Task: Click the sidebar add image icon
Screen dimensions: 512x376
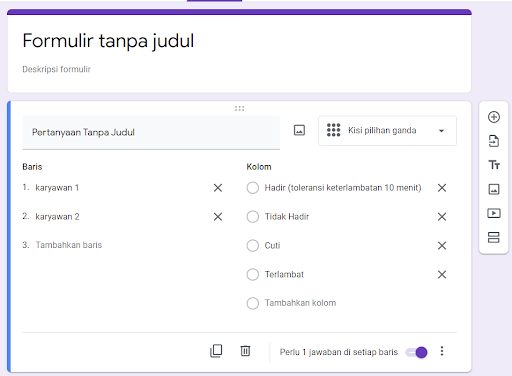Action: (x=494, y=189)
